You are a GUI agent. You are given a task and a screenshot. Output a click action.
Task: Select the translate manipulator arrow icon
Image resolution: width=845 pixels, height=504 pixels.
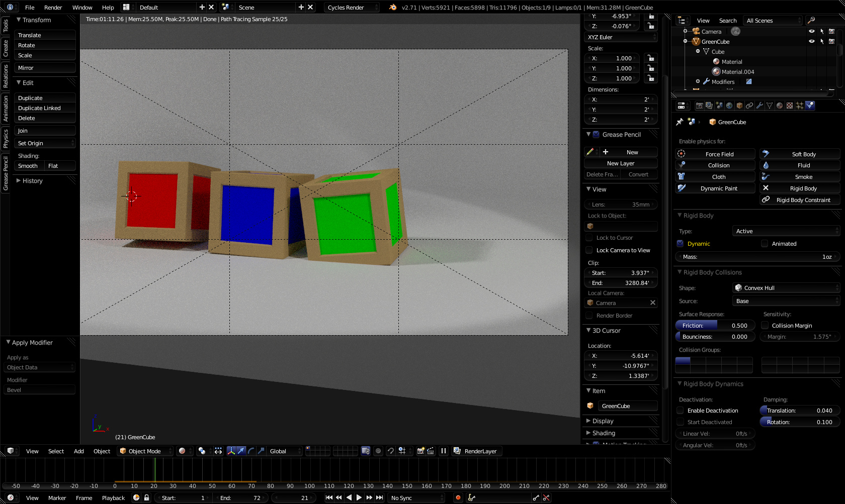coord(241,451)
